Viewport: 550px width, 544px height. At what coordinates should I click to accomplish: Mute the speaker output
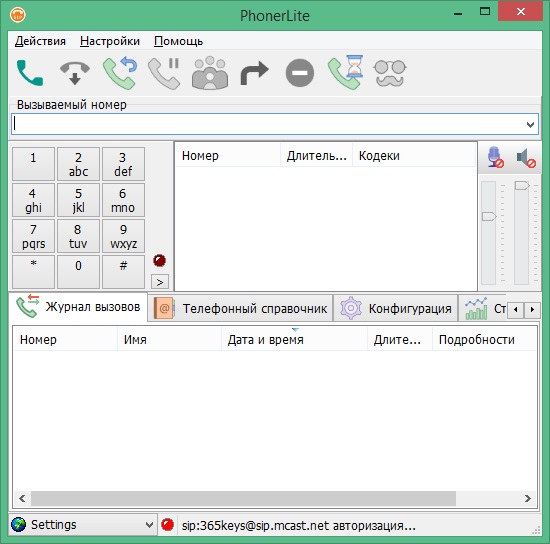[526, 158]
